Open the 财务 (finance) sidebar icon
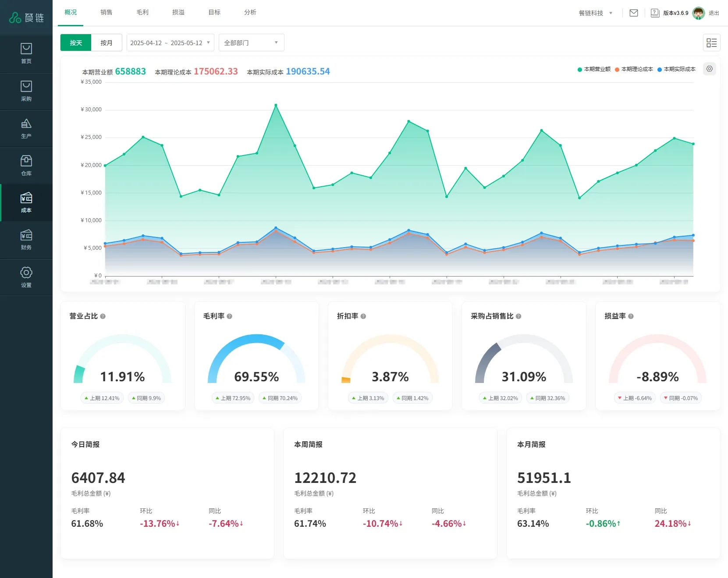 26,240
